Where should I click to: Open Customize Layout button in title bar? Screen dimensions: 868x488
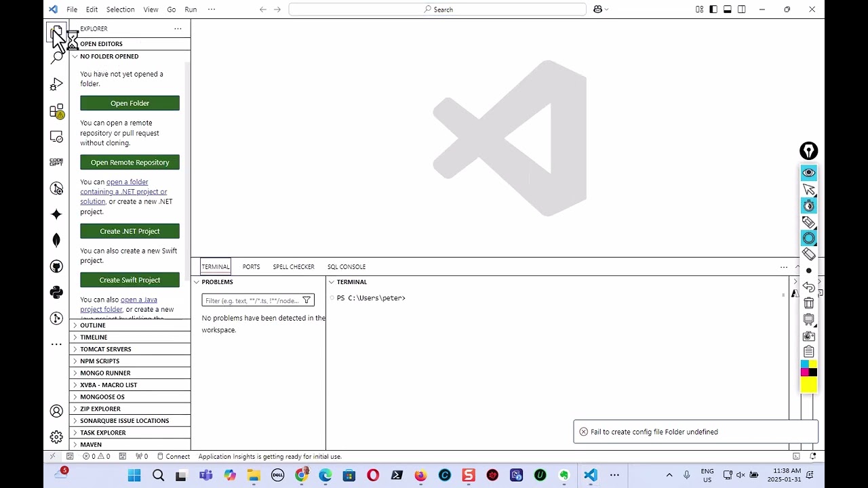699,9
